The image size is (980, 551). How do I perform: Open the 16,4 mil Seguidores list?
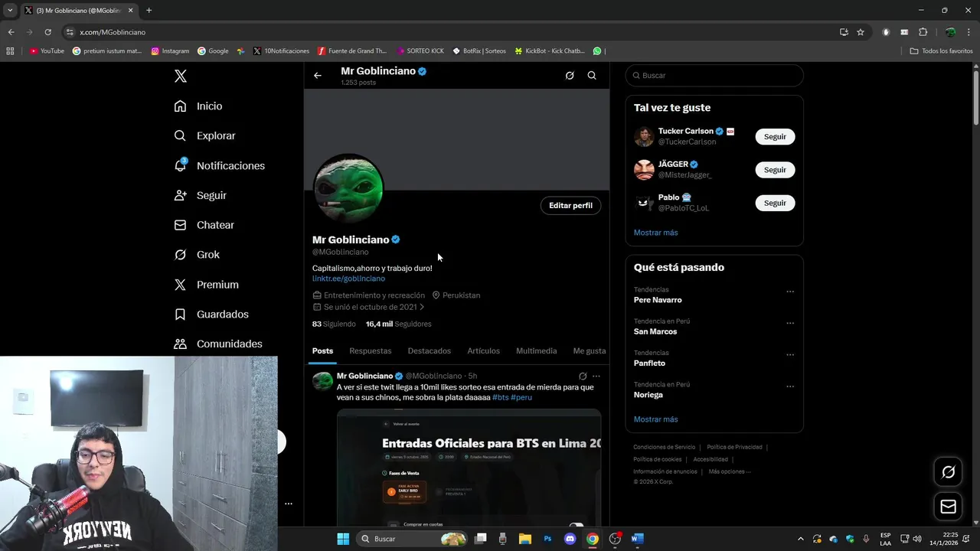pyautogui.click(x=398, y=324)
